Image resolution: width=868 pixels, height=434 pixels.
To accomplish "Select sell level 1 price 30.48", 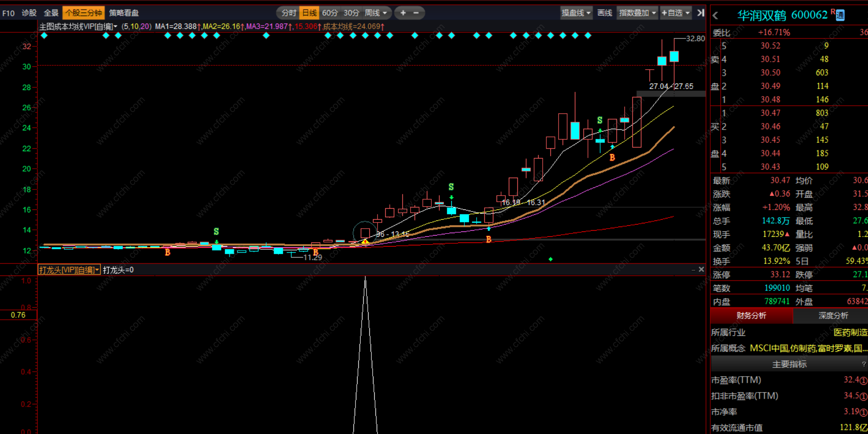I will [770, 99].
